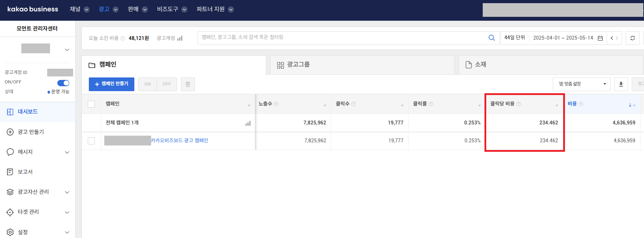644x238 pixels.
Task: Click the 메시지 speech bubble icon
Action: pyautogui.click(x=10, y=152)
